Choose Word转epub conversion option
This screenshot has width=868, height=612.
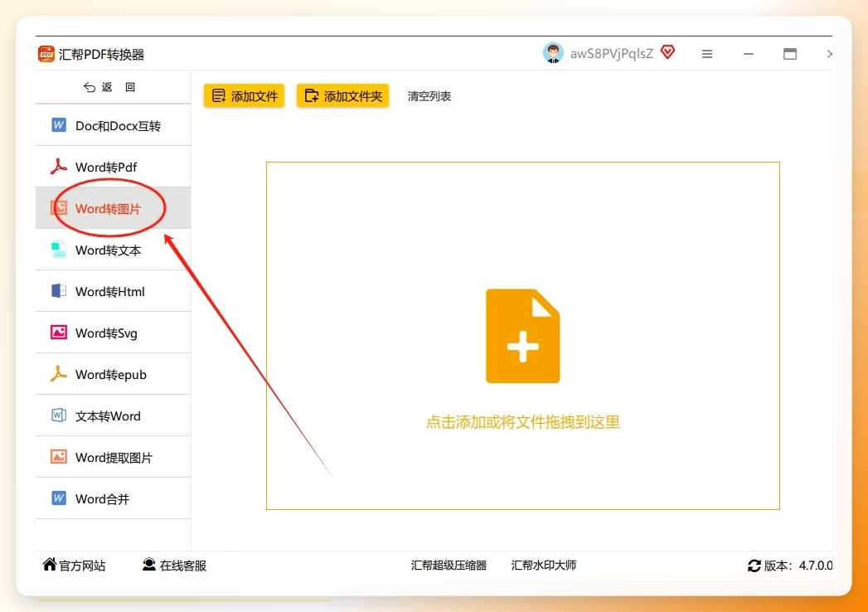113,374
